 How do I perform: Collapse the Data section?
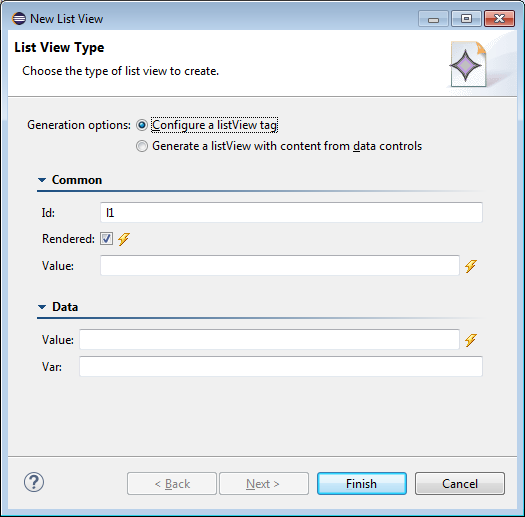click(x=42, y=307)
